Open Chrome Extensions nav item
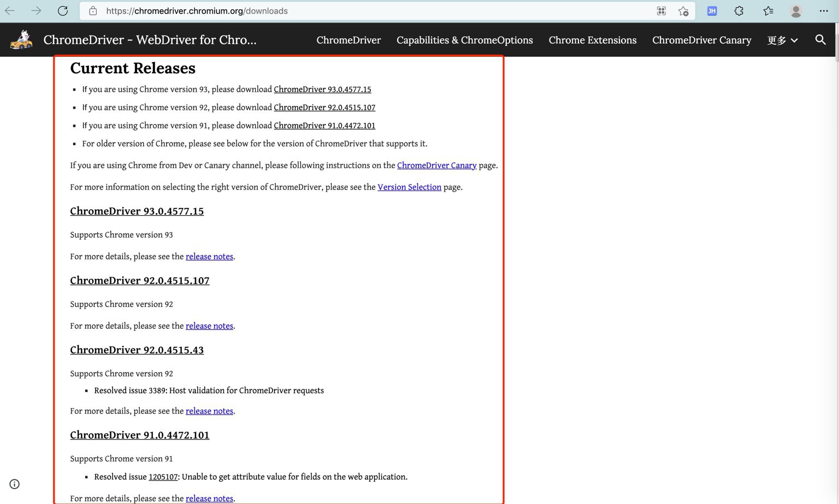Screen dimensions: 839x504 point(593,40)
